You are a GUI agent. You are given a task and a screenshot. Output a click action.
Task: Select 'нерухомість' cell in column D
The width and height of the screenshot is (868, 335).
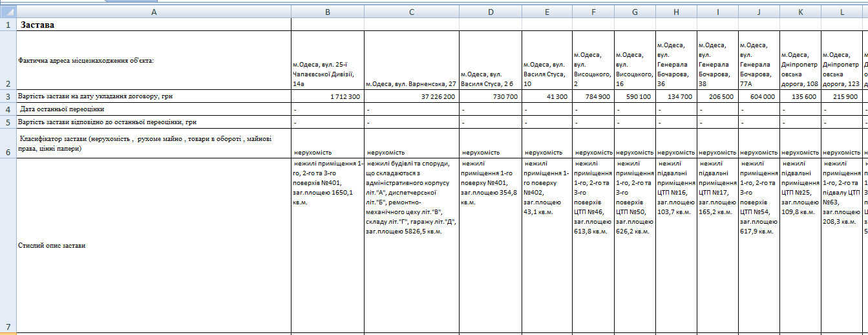tap(490, 152)
